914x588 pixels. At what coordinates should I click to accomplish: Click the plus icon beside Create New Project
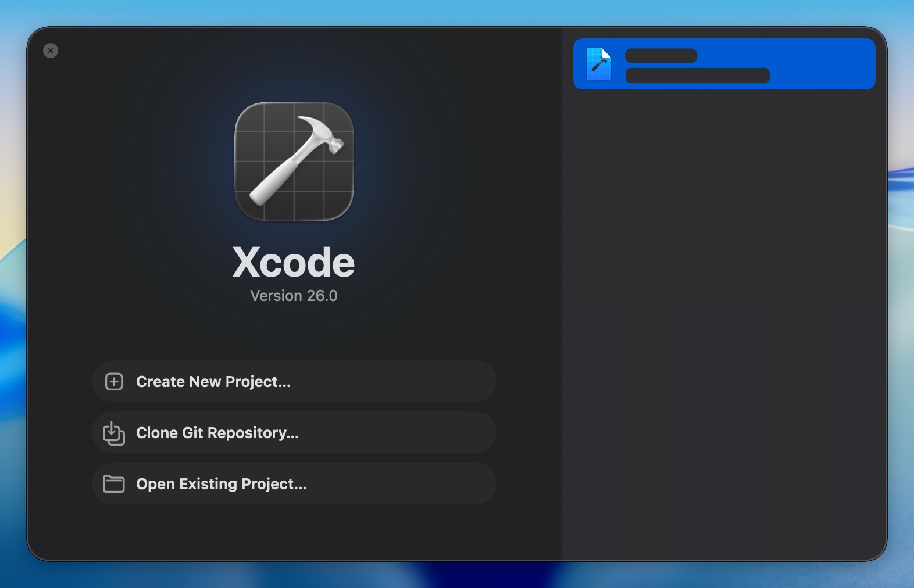[114, 382]
